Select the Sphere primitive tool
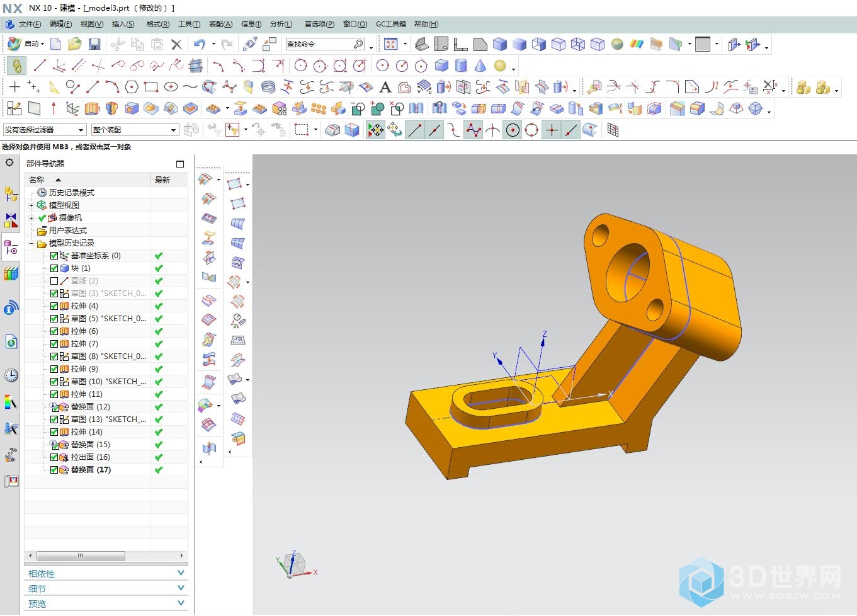The height and width of the screenshot is (616, 857). point(500,66)
